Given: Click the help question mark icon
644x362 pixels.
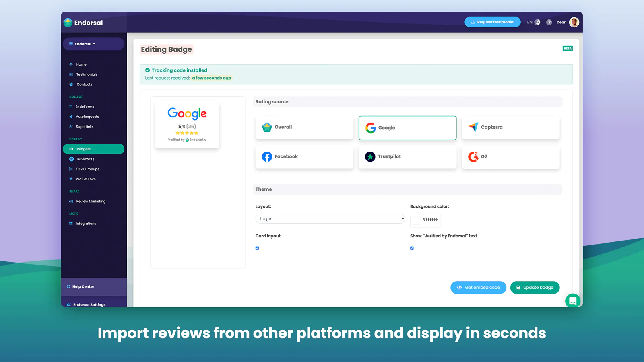Looking at the screenshot, I should (x=549, y=22).
